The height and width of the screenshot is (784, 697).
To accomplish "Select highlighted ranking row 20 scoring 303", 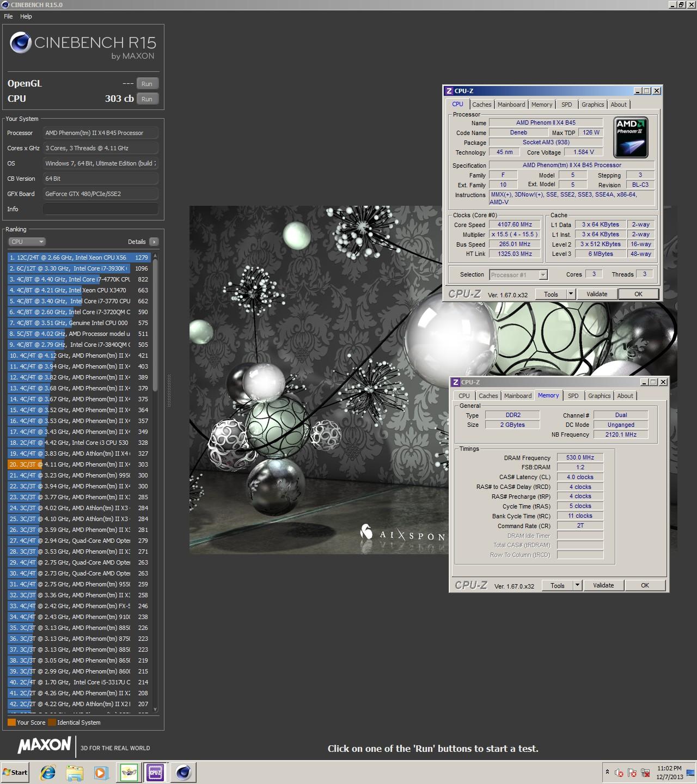I will click(79, 464).
